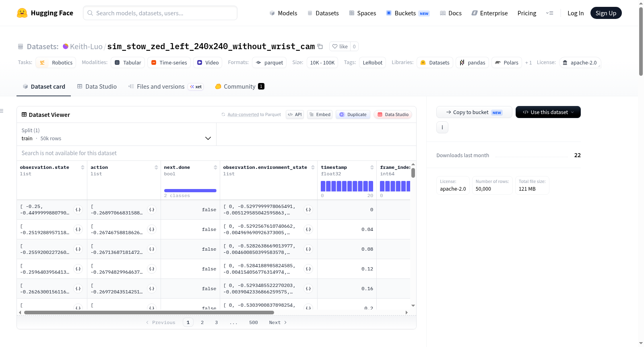Expand action cell in timestamp 0.04 row
The image size is (644, 347).
click(152, 229)
